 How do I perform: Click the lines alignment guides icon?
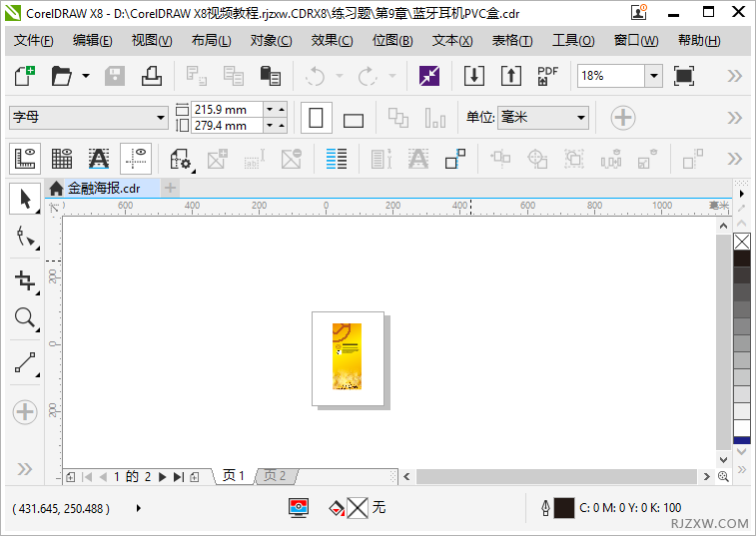pyautogui.click(x=336, y=159)
